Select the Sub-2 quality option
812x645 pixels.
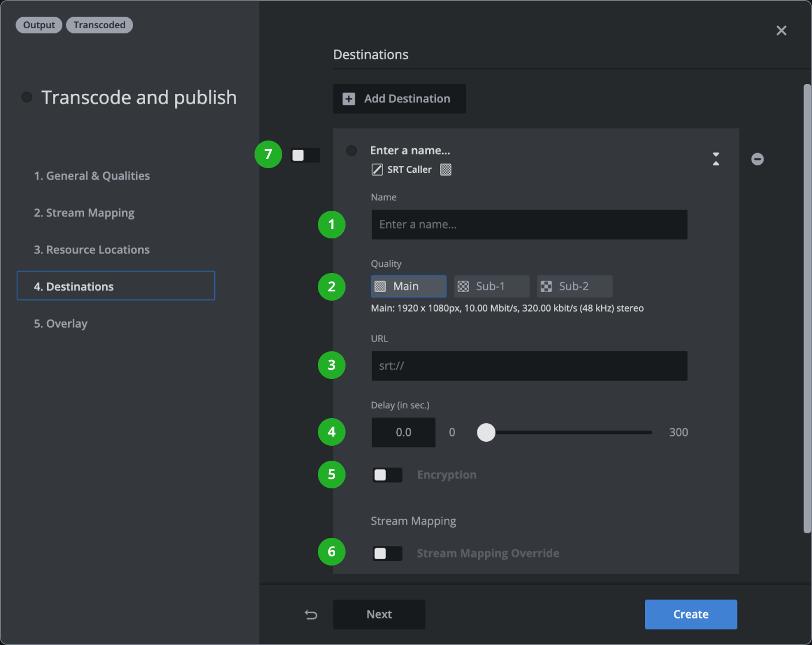click(574, 286)
